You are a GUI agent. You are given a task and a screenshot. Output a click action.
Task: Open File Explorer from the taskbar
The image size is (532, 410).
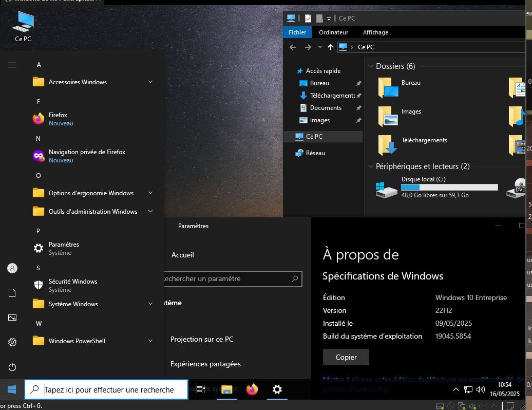[x=226, y=389]
